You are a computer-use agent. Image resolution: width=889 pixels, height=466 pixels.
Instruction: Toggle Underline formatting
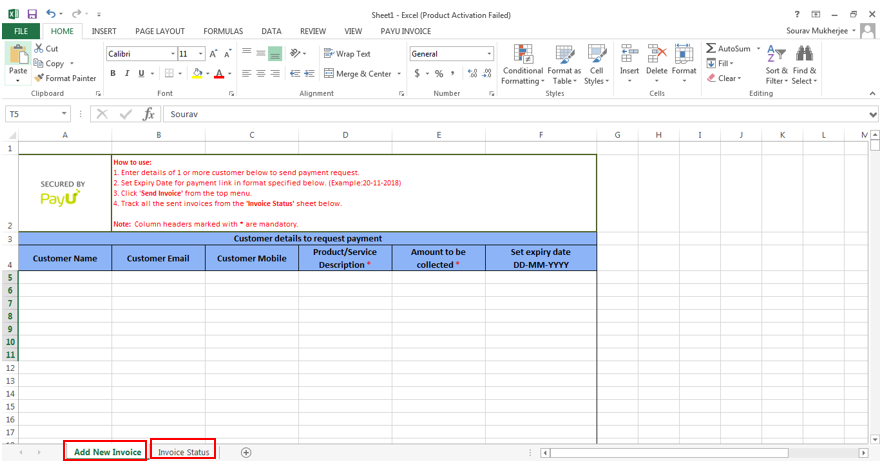[x=141, y=74]
